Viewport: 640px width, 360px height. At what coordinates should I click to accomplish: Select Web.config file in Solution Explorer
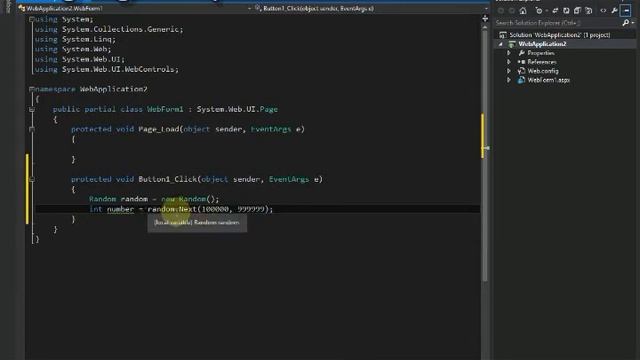click(543, 71)
